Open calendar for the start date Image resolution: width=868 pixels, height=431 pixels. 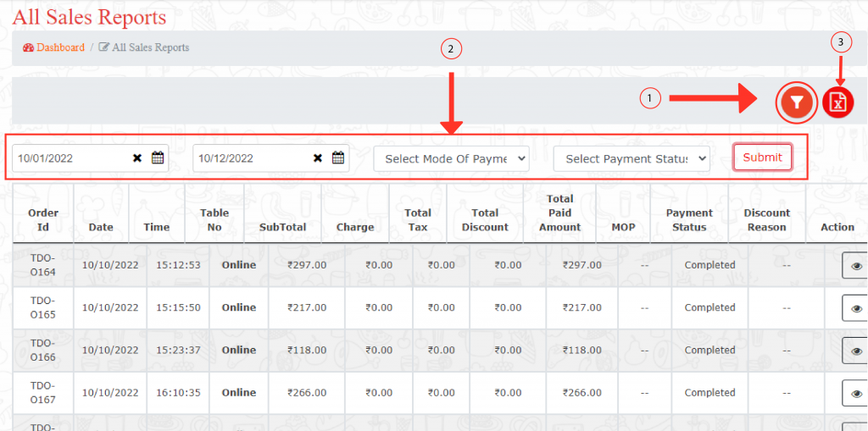click(158, 157)
